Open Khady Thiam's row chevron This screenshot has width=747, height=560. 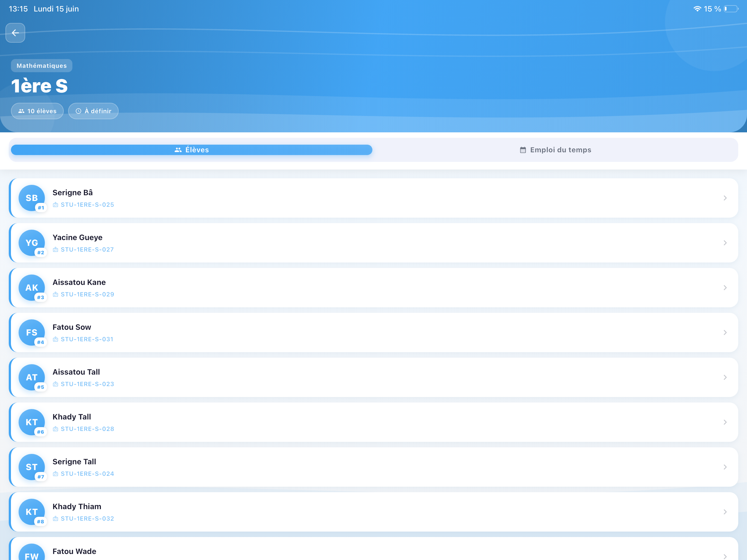tap(725, 512)
